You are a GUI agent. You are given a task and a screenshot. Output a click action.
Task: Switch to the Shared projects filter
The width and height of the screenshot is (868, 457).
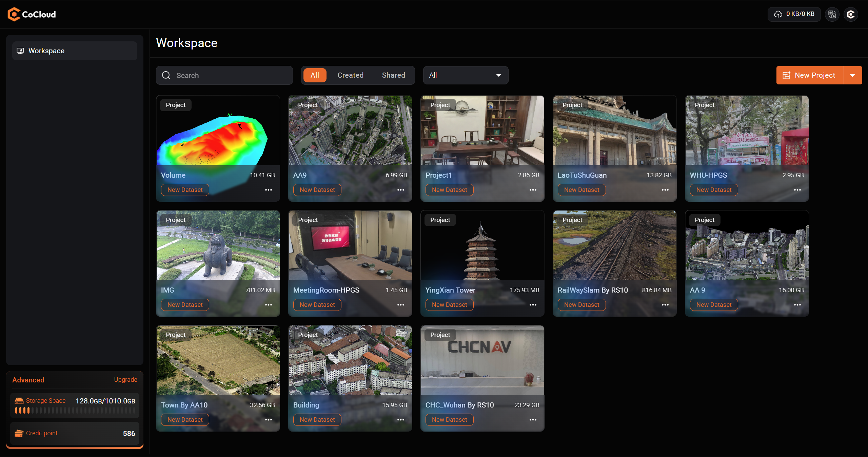point(394,75)
